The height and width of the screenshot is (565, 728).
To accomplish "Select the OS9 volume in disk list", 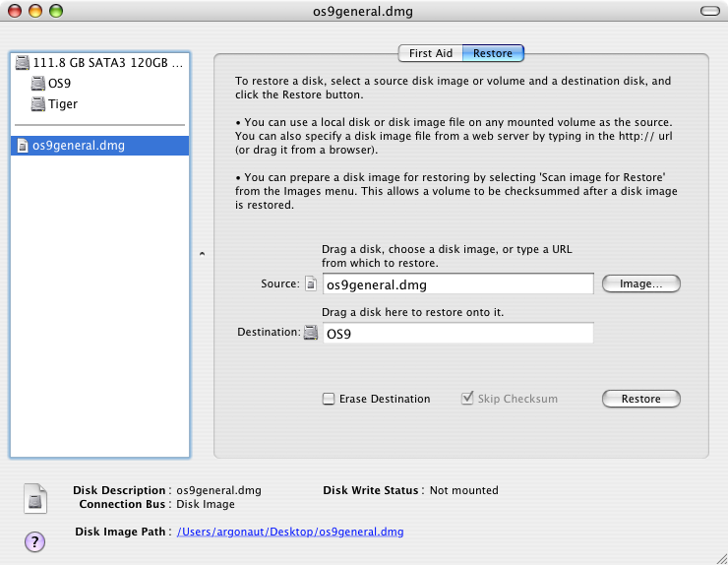I will pyautogui.click(x=99, y=83).
